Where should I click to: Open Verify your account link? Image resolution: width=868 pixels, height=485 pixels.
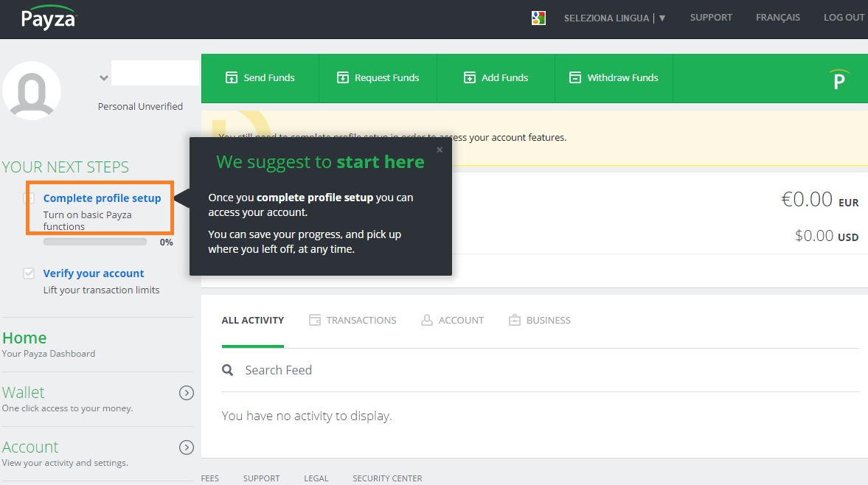(x=94, y=273)
